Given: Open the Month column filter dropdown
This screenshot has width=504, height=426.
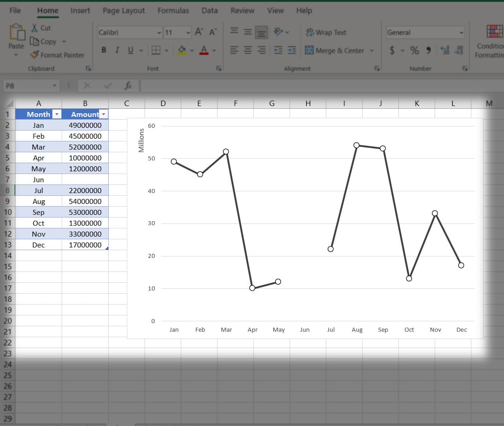Looking at the screenshot, I should [x=57, y=114].
